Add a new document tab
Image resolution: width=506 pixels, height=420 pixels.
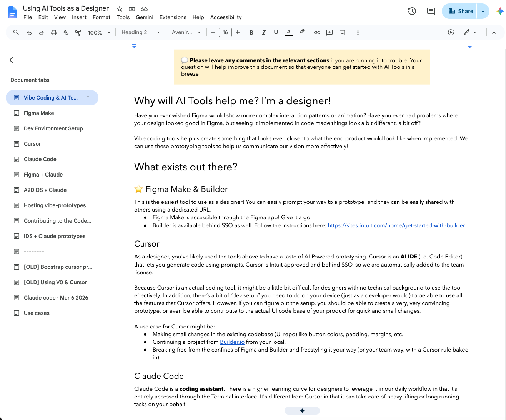pyautogui.click(x=88, y=80)
